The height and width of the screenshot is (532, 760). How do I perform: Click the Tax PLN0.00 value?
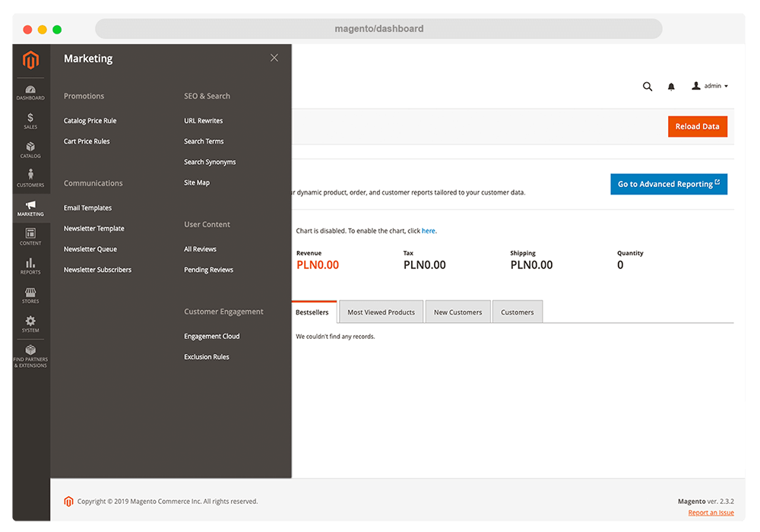(425, 265)
